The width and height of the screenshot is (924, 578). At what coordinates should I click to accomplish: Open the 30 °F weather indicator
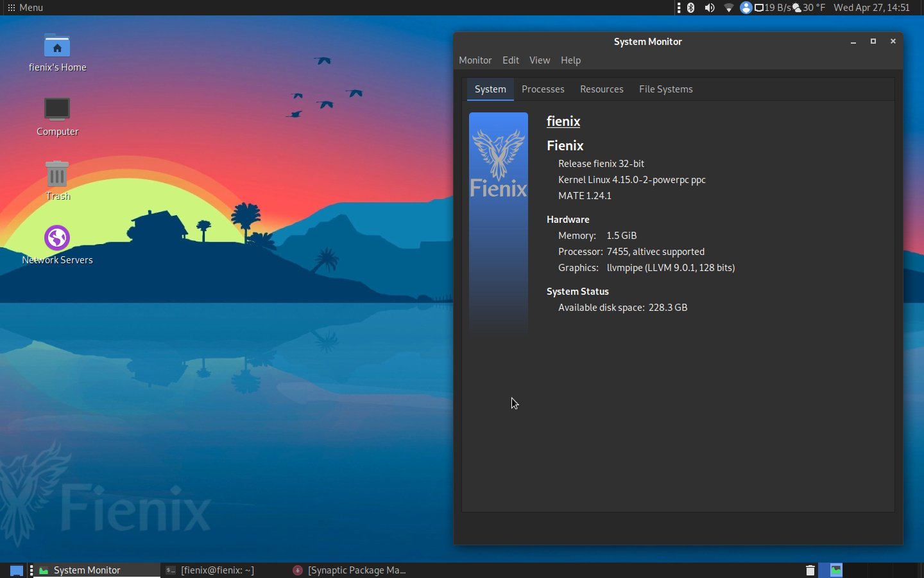pyautogui.click(x=810, y=7)
